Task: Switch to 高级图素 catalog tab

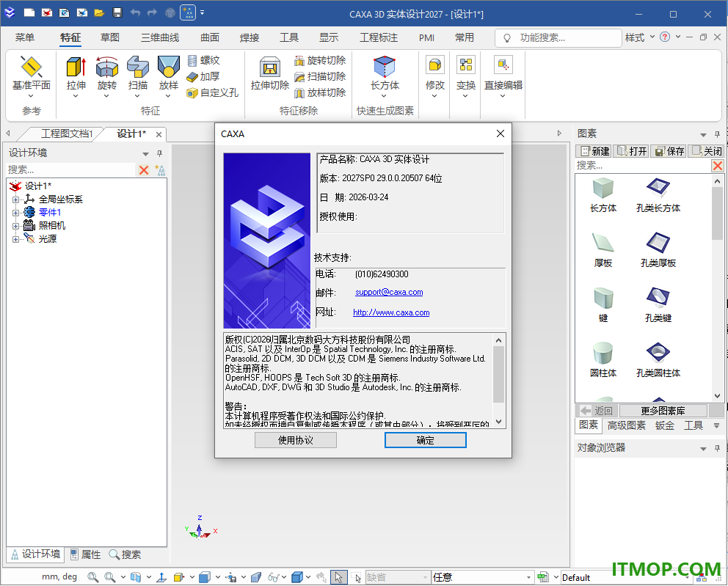Action: click(x=626, y=425)
